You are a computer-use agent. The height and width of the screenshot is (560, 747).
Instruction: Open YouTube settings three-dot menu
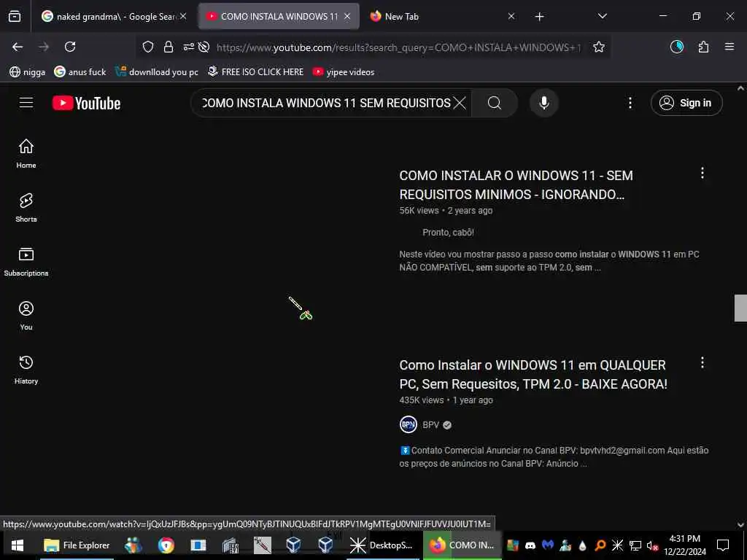click(x=630, y=103)
